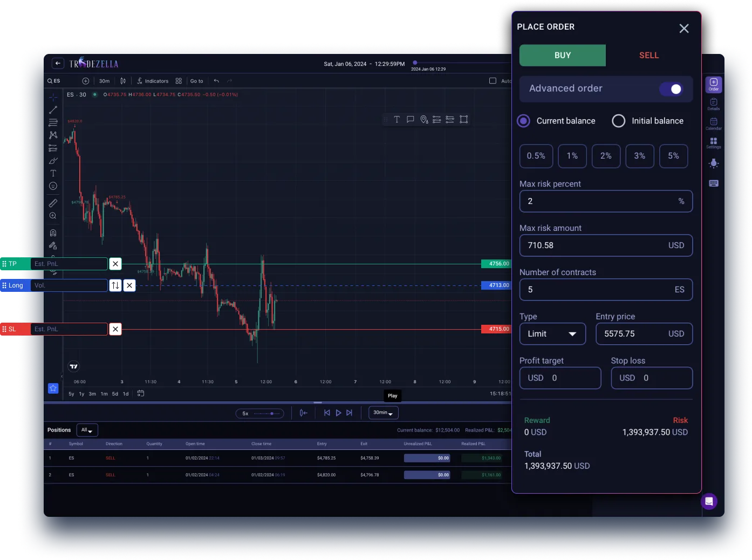
Task: Choose the 3% risk preset
Action: [x=640, y=156]
